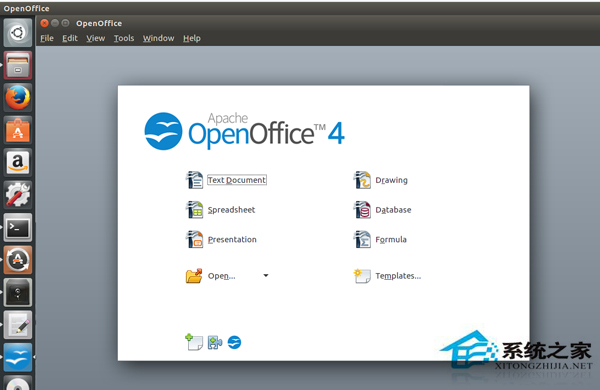Open Terminal from launcher

[x=18, y=227]
